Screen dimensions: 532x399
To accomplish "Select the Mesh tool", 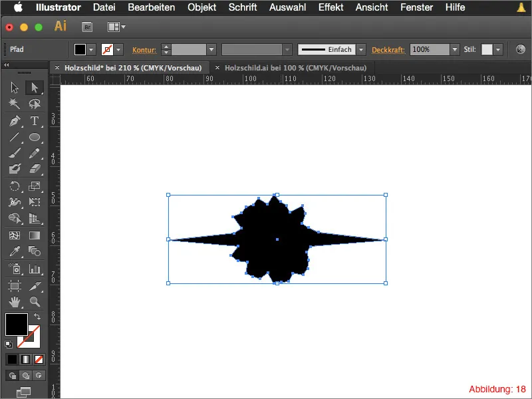I will click(15, 235).
